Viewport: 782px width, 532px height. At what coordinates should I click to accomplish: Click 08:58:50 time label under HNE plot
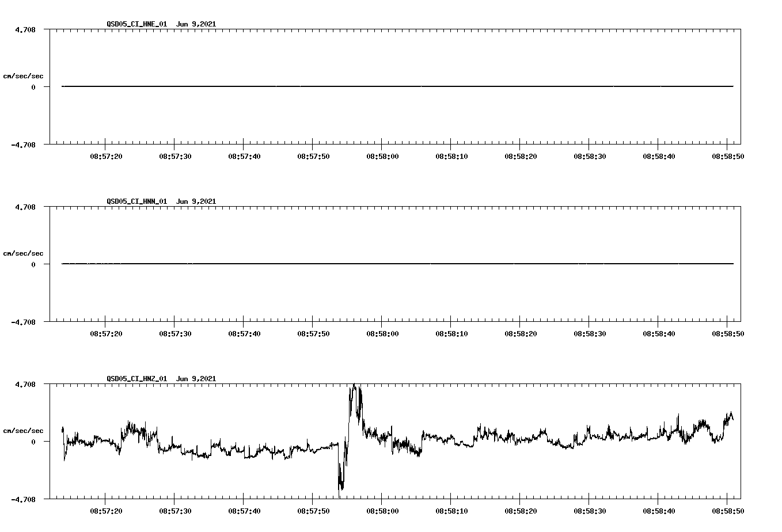click(x=728, y=156)
